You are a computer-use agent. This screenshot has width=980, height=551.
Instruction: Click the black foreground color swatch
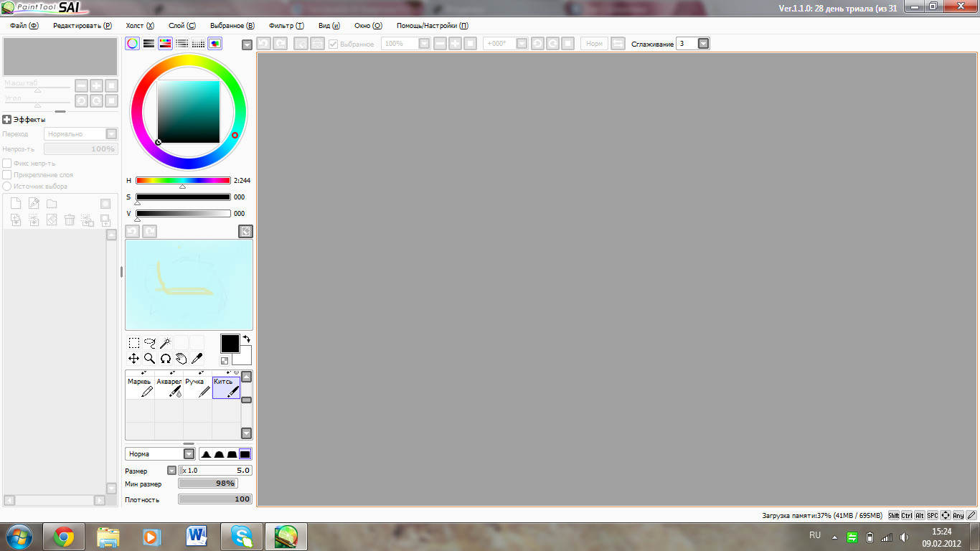[230, 344]
